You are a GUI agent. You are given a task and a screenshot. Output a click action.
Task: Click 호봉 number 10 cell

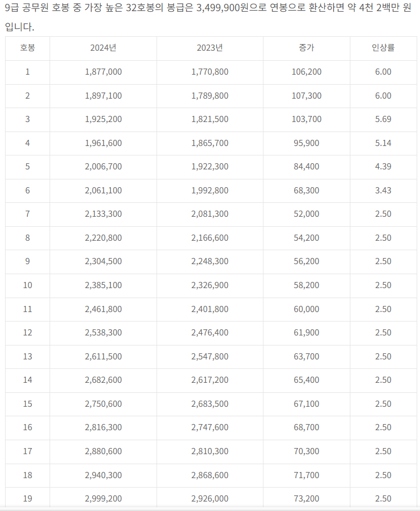tap(27, 285)
